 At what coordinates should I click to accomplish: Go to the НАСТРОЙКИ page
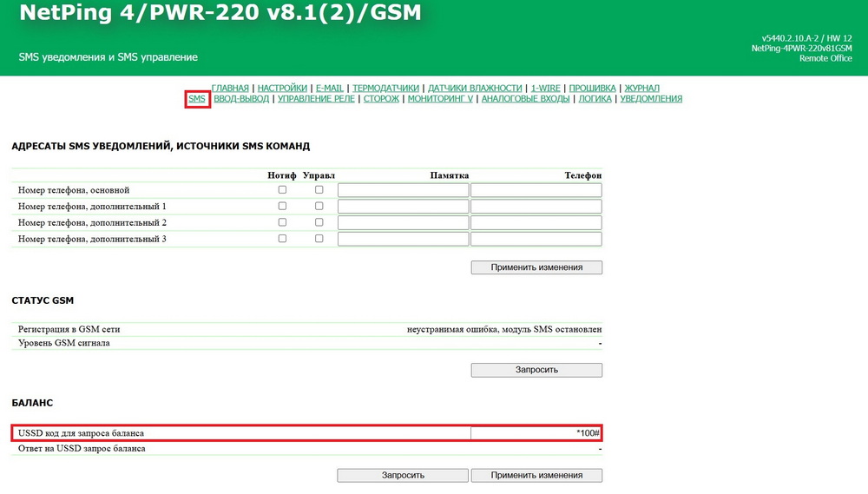click(282, 88)
